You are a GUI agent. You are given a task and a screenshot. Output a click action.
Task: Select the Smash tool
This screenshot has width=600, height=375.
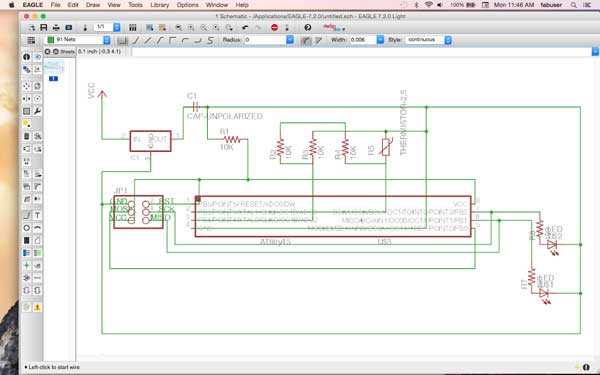26,186
